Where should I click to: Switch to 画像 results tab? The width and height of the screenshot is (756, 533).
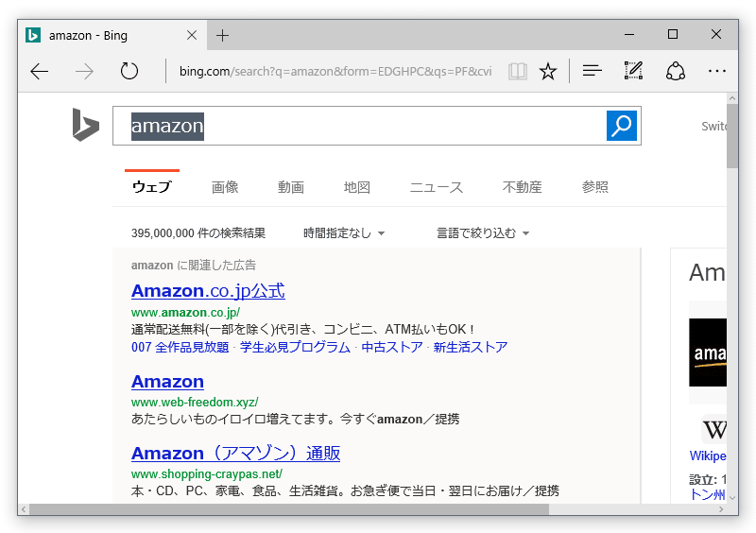pyautogui.click(x=225, y=187)
